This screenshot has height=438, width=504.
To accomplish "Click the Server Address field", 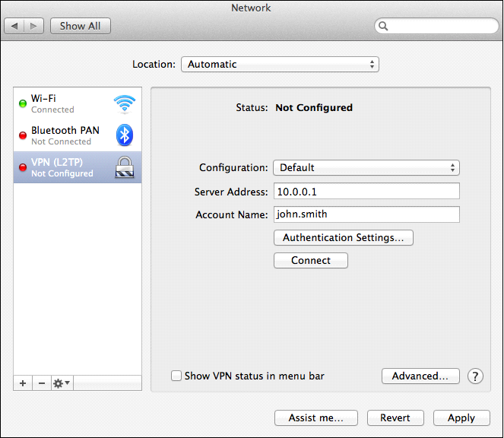I will click(366, 192).
